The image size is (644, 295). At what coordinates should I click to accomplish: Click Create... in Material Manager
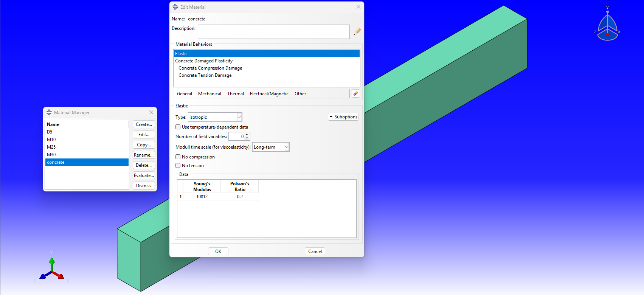pos(144,124)
